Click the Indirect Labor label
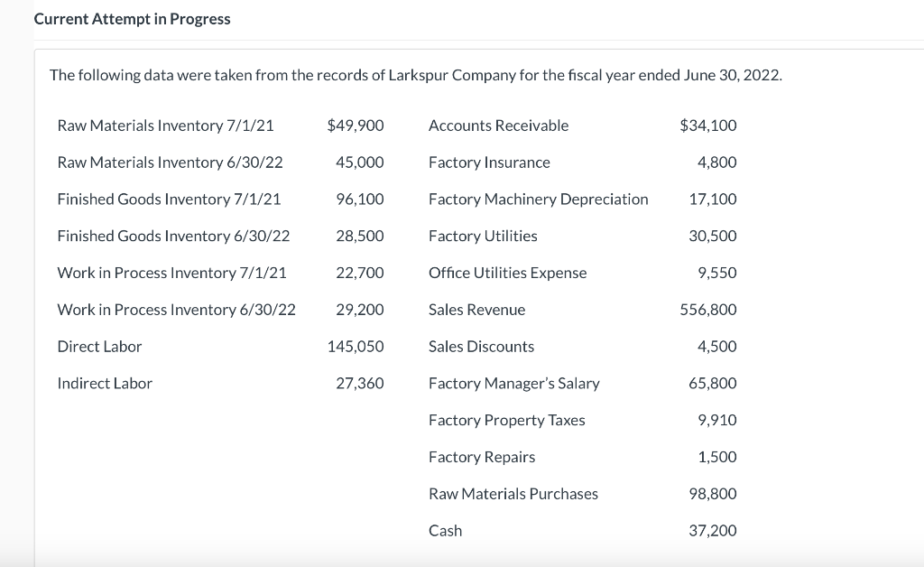924x567 pixels. (105, 384)
